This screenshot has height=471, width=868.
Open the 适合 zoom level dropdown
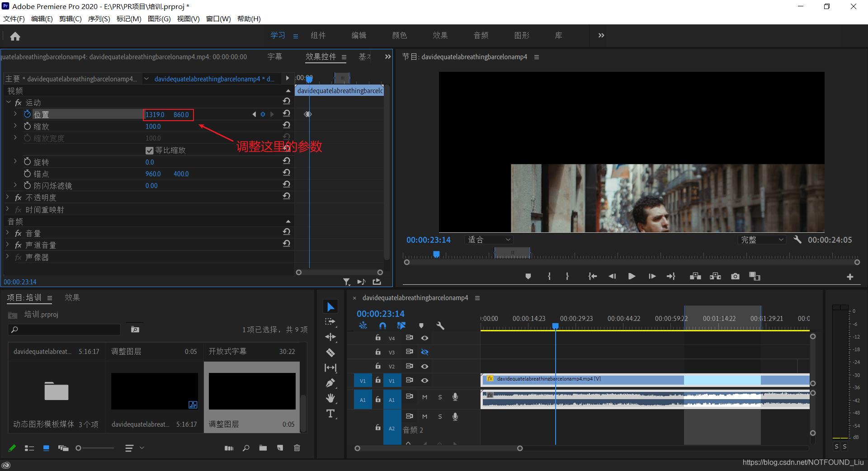click(x=489, y=240)
